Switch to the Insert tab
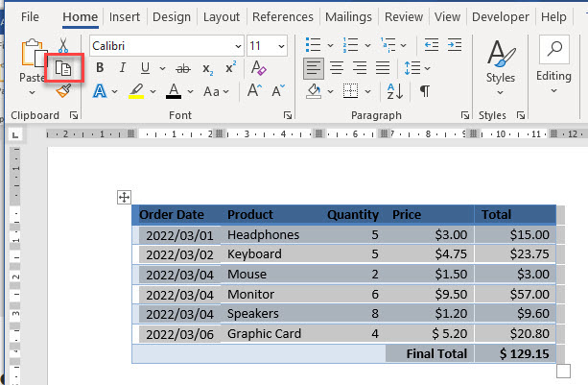588x385 pixels. [x=125, y=16]
